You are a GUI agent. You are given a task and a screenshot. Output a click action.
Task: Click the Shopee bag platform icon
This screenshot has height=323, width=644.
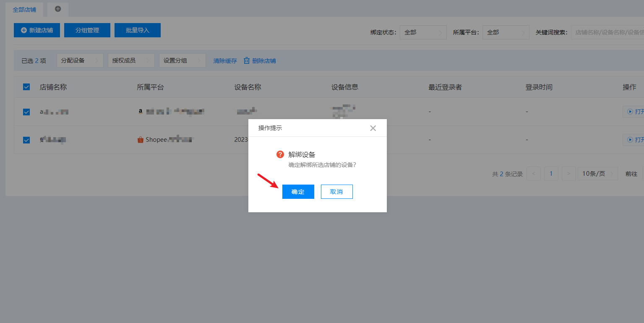(141, 140)
